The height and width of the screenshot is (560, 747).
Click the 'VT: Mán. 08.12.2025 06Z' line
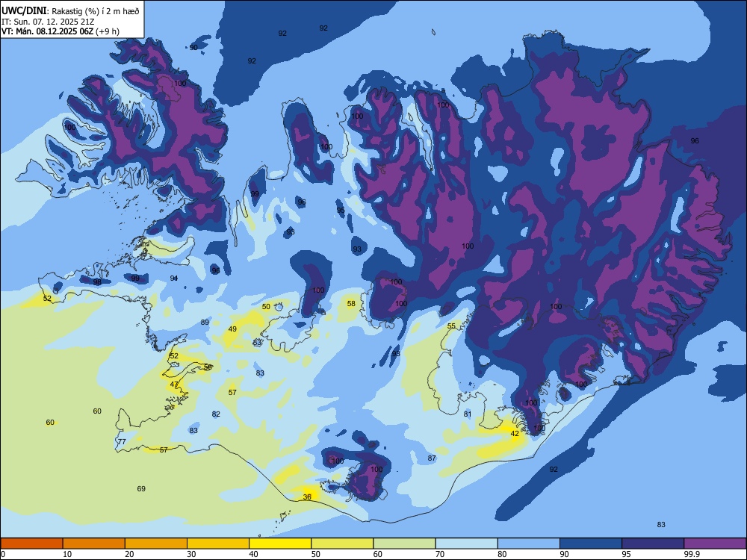coord(47,31)
